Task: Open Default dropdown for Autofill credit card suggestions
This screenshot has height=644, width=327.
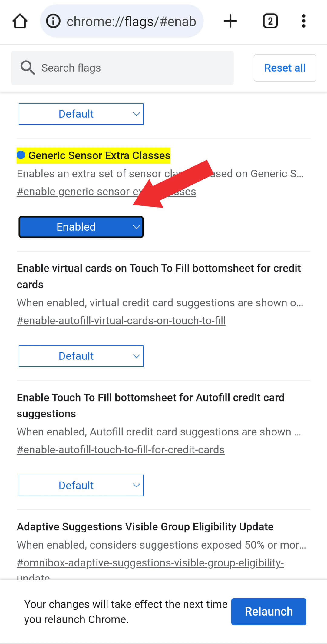Action: click(x=81, y=486)
